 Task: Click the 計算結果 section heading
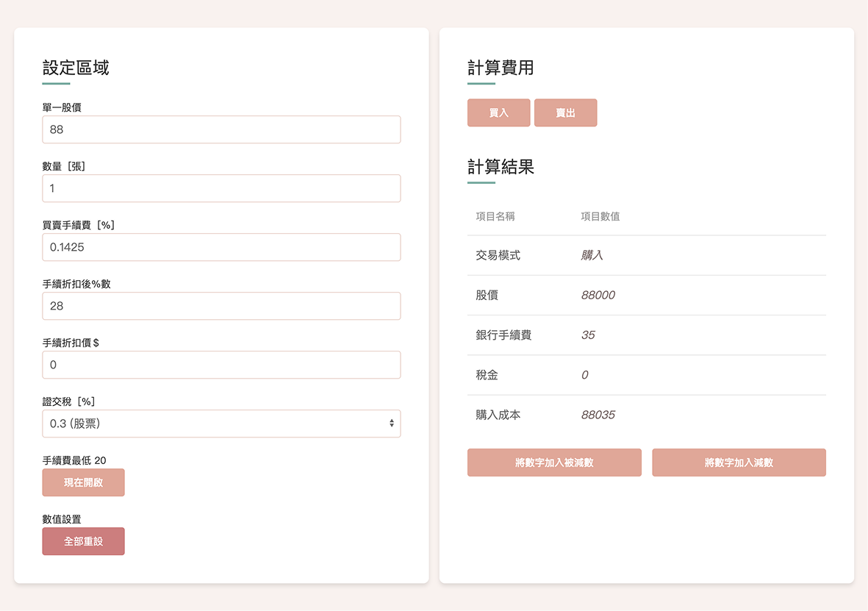(x=501, y=167)
